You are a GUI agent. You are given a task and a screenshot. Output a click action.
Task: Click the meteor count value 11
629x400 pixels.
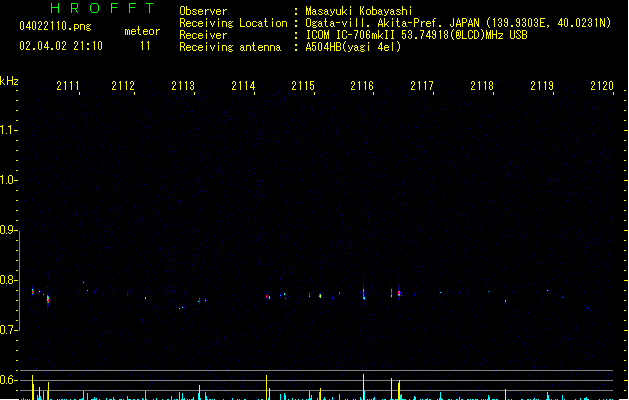[145, 46]
